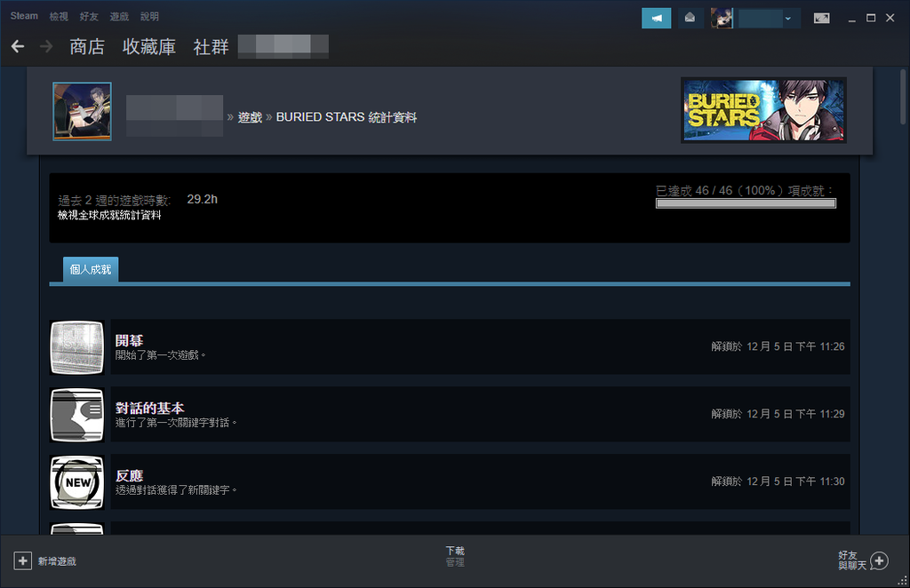Click the announcements megaphone icon
Screen dimensions: 910x588
coord(657,18)
